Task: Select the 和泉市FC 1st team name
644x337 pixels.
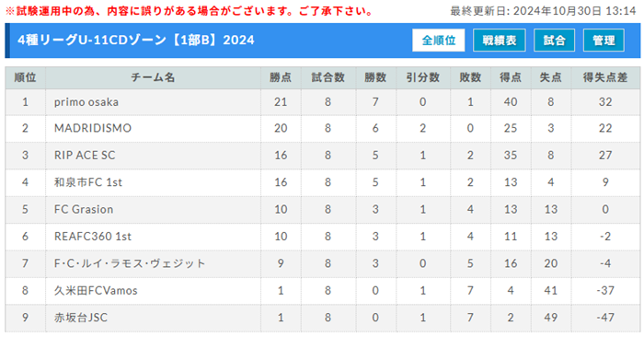Action: [x=88, y=182]
